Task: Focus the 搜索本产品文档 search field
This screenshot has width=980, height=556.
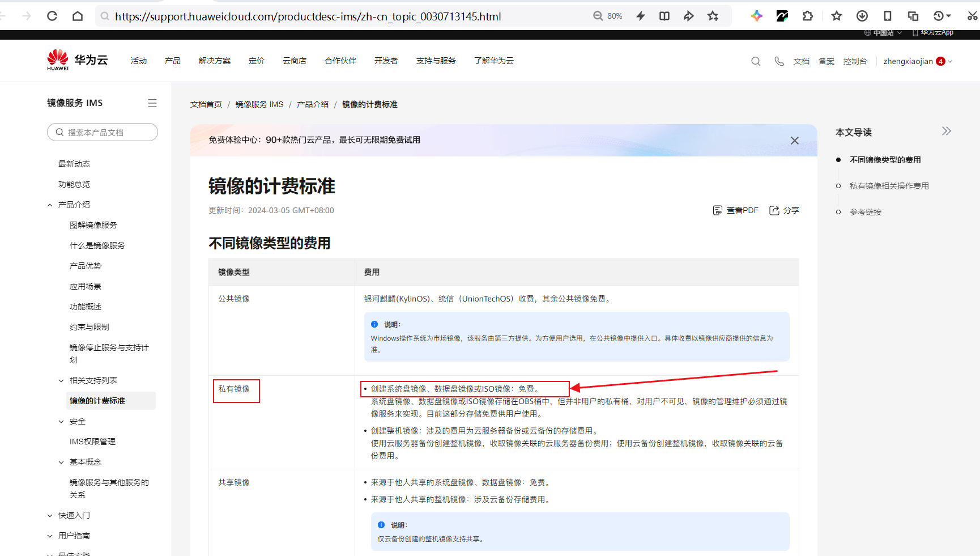Action: pyautogui.click(x=103, y=132)
